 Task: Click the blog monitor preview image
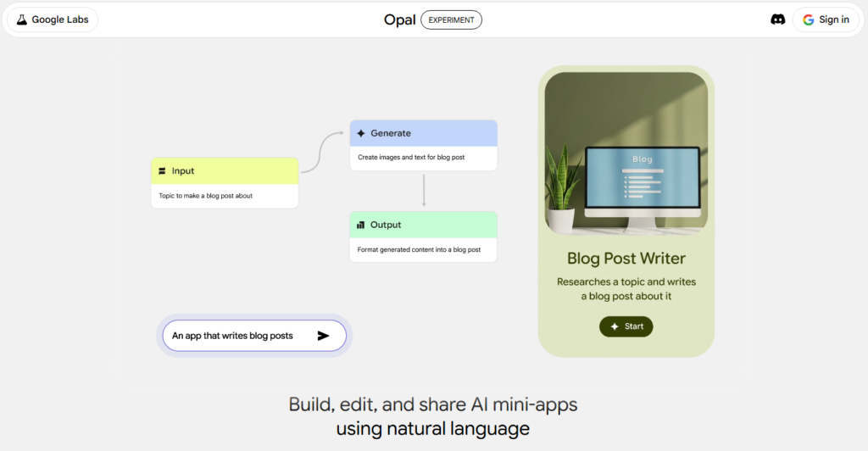[x=626, y=153]
